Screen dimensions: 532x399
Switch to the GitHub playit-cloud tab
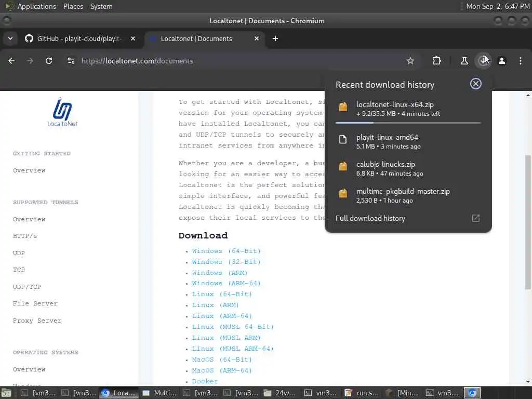click(78, 38)
